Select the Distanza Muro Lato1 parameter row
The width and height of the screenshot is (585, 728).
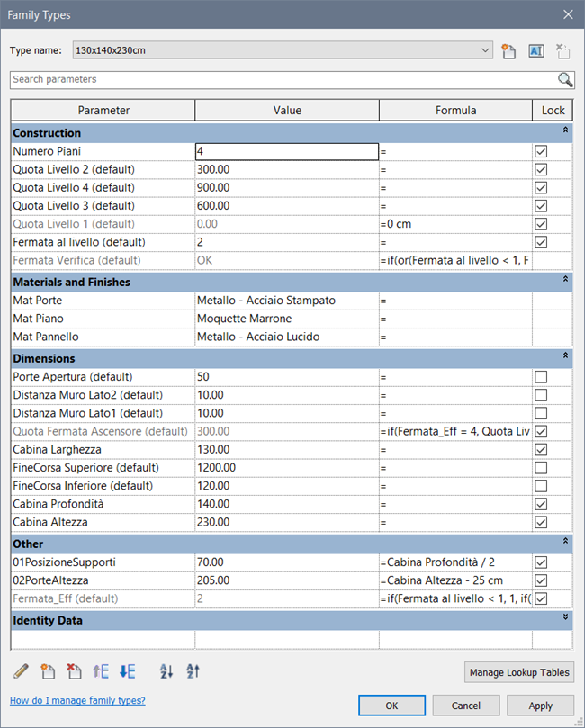(x=103, y=413)
